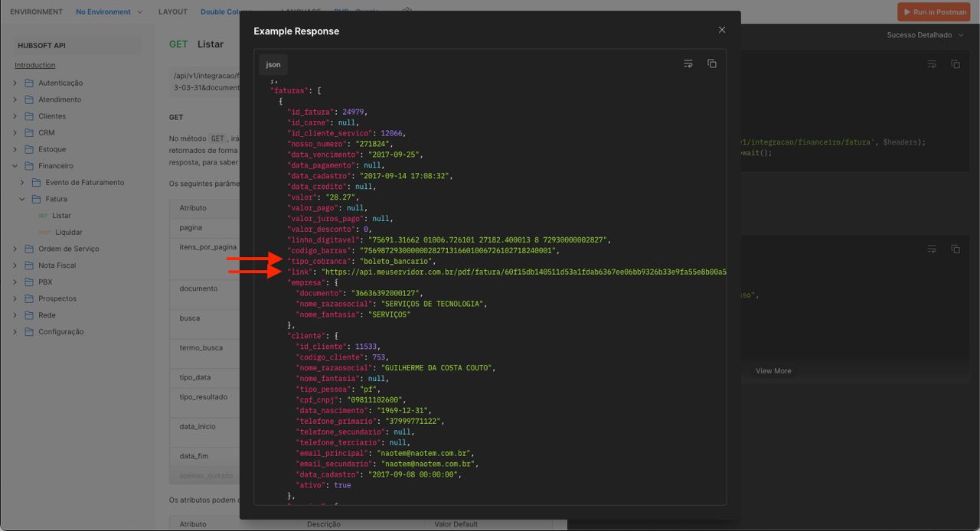Copy the upper background code snippet
This screenshot has height=531, width=980.
[x=955, y=64]
